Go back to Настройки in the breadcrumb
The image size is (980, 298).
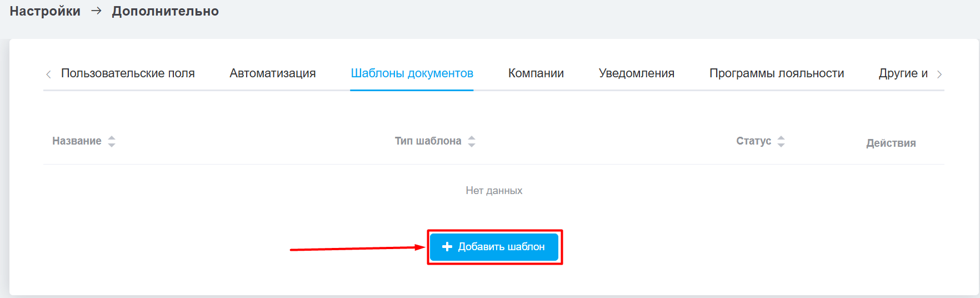(x=45, y=11)
